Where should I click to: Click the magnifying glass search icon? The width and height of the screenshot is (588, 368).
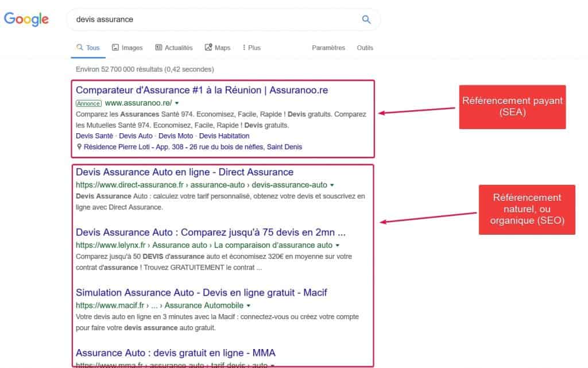click(366, 20)
